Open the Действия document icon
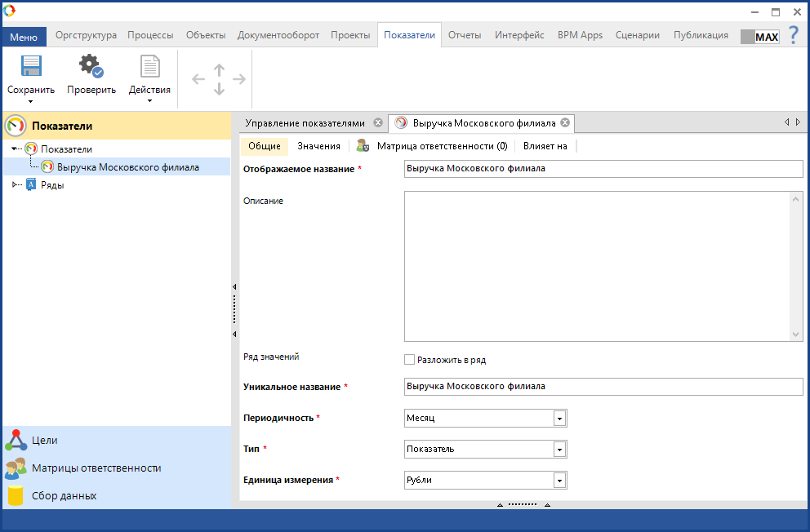This screenshot has width=810, height=532. (x=149, y=67)
